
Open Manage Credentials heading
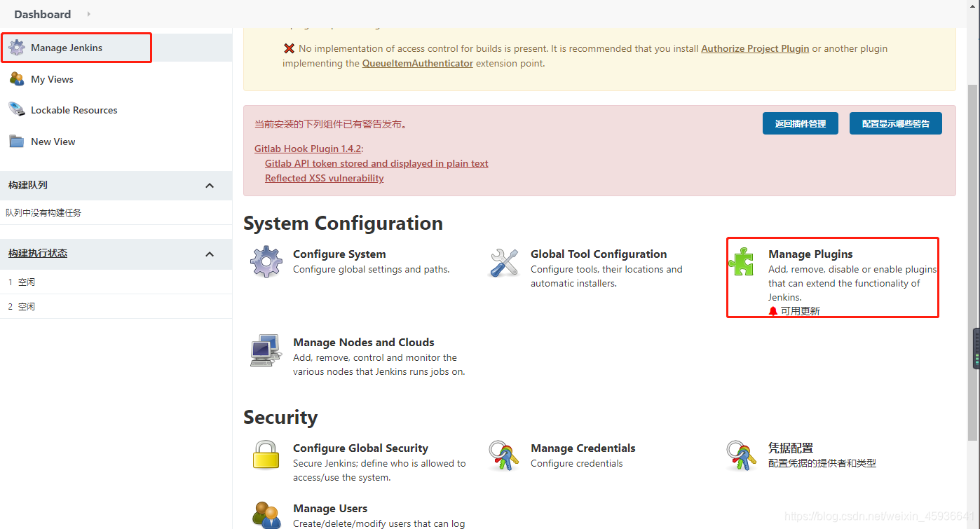(x=583, y=448)
